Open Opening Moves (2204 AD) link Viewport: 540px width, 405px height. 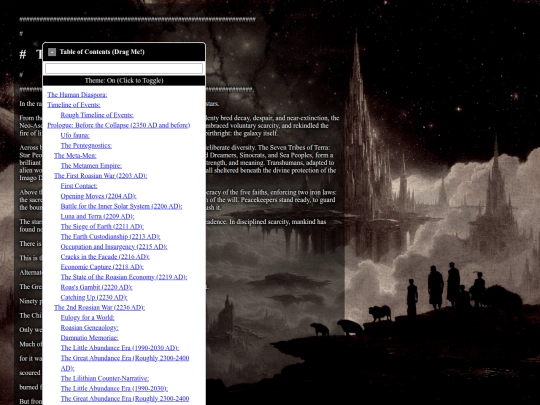pyautogui.click(x=98, y=196)
